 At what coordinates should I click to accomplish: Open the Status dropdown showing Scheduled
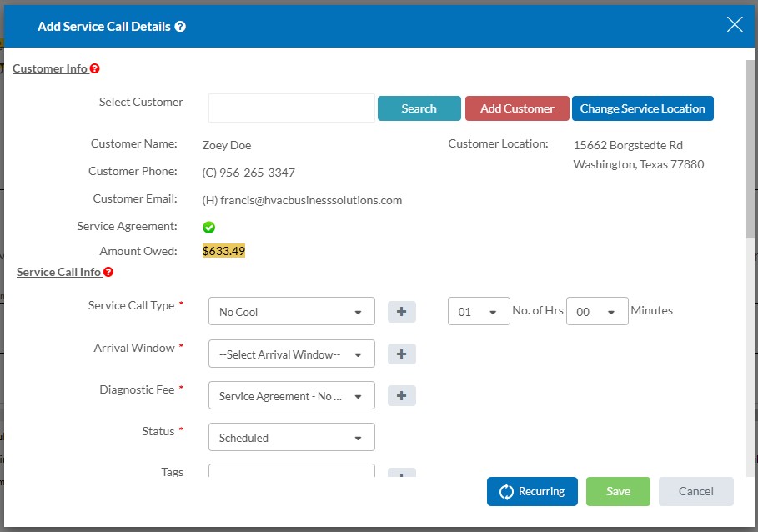coord(292,437)
